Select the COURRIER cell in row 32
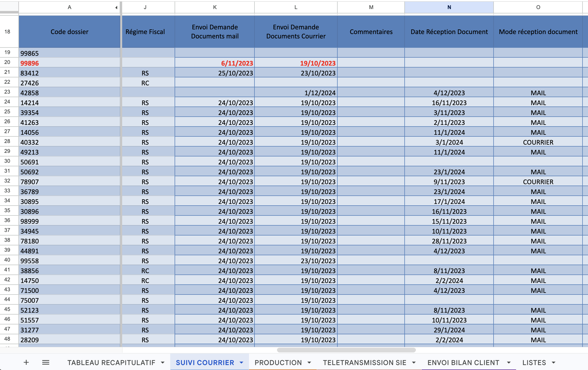588x370 pixels. pos(538,182)
